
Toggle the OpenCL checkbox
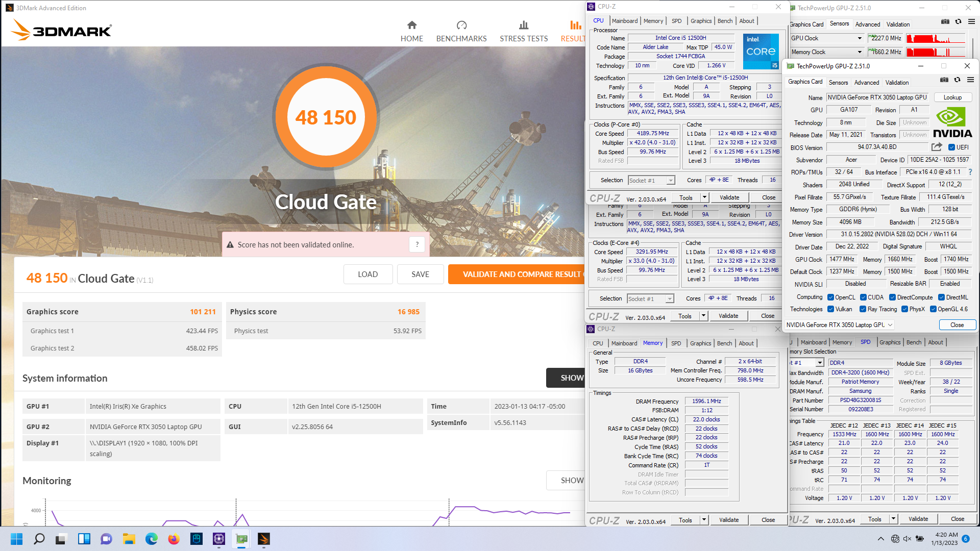830,297
